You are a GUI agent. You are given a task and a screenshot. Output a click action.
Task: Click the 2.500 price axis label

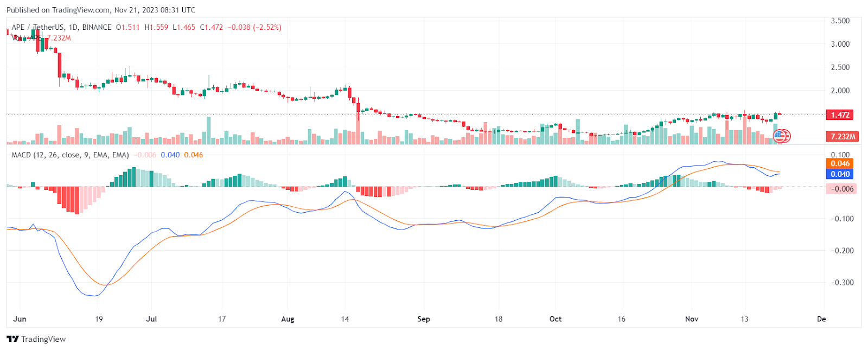pyautogui.click(x=840, y=67)
